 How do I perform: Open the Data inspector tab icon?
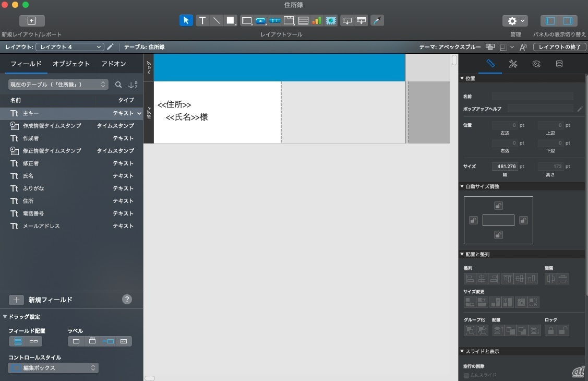[x=559, y=64]
